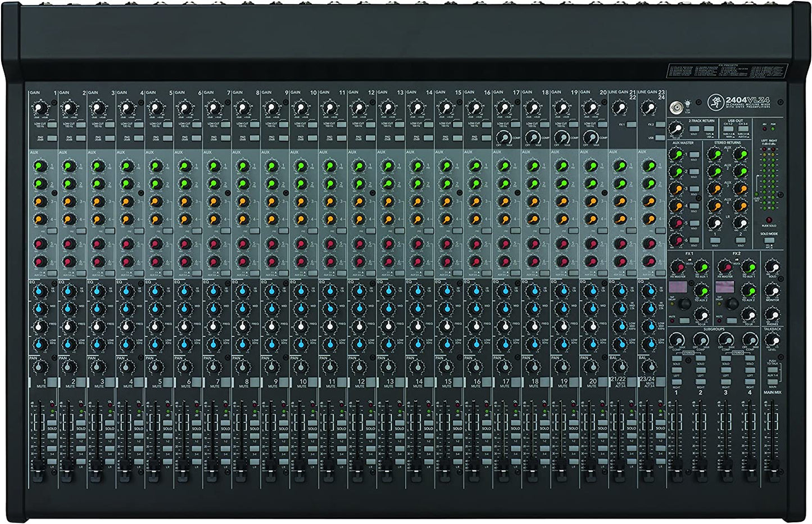Select the PHONES level knob
Screen dimensions: 812x524
point(773,315)
